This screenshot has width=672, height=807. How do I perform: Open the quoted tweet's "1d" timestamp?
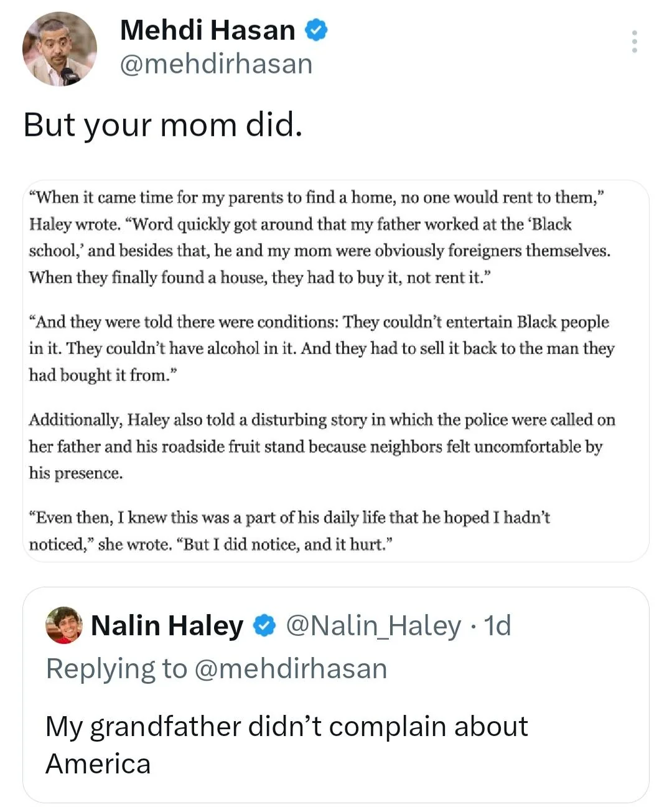click(498, 625)
